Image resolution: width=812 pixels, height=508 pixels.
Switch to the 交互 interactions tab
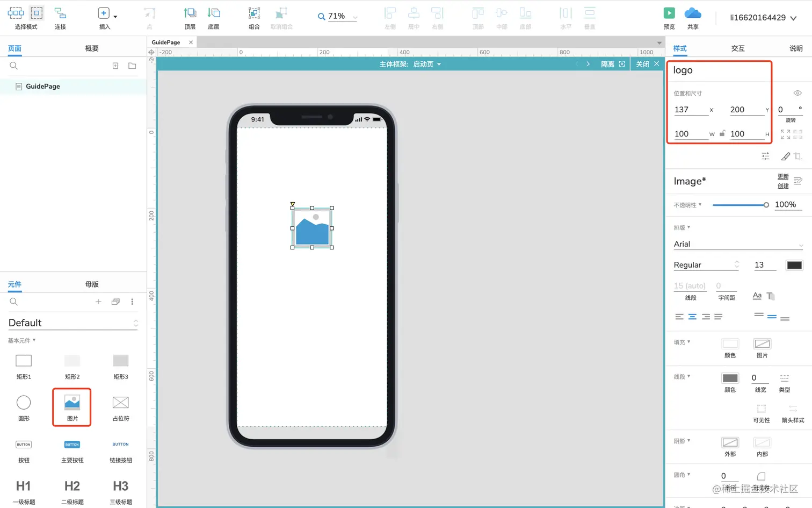click(738, 48)
